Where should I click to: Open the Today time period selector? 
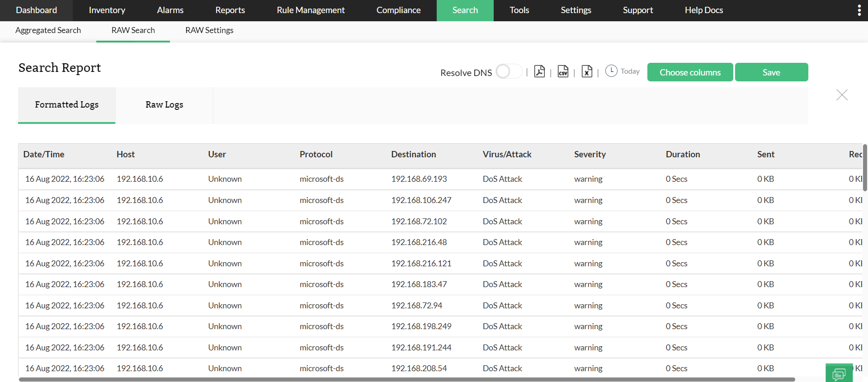(630, 71)
